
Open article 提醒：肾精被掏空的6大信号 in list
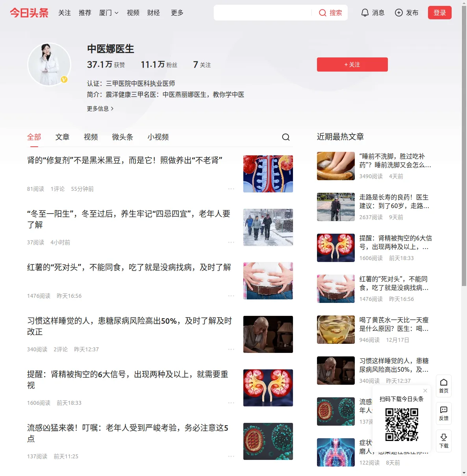(x=128, y=380)
